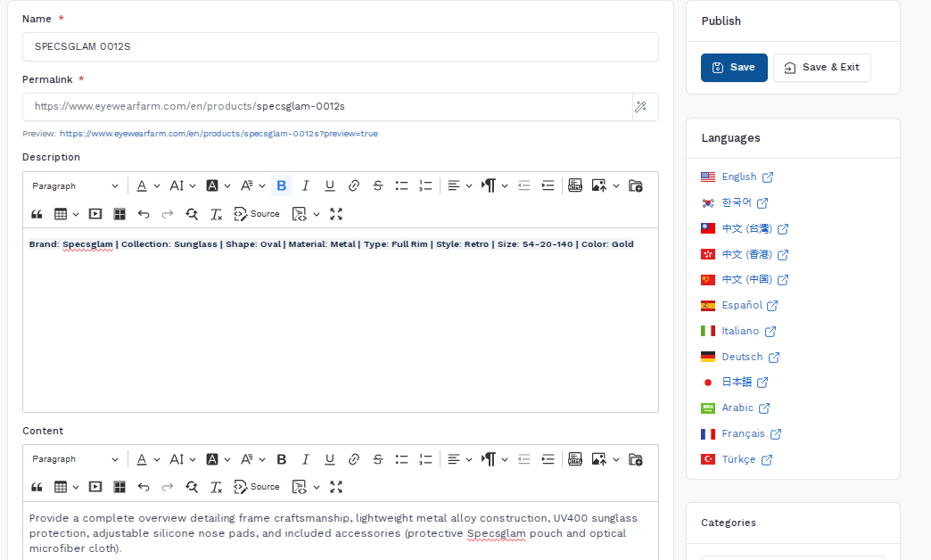Open find and replace in Description editor
Screen dimensions: 931x560
click(x=191, y=214)
